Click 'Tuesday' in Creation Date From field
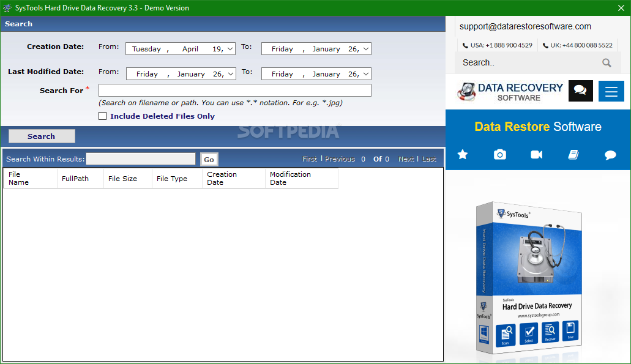The height and width of the screenshot is (364, 631). (146, 49)
